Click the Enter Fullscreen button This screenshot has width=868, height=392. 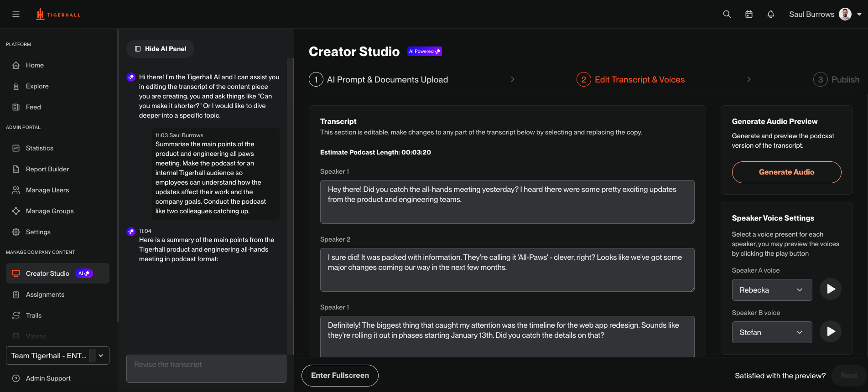click(340, 376)
